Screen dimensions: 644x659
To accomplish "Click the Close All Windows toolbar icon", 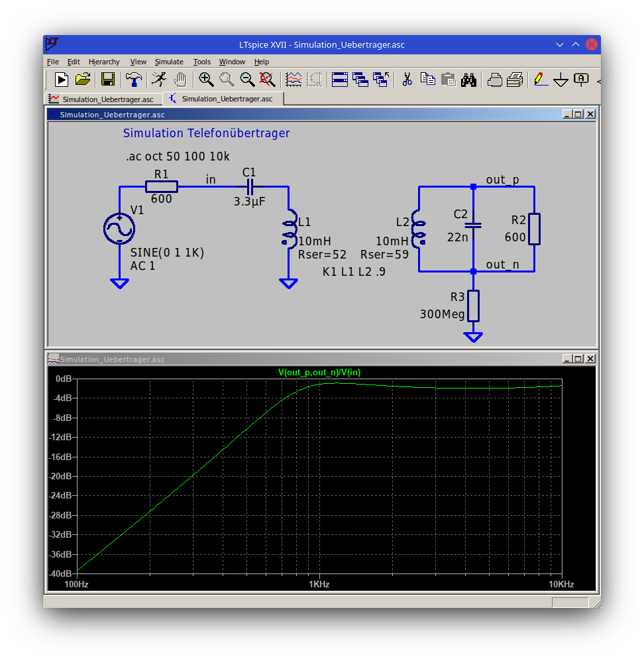I will coord(381,80).
